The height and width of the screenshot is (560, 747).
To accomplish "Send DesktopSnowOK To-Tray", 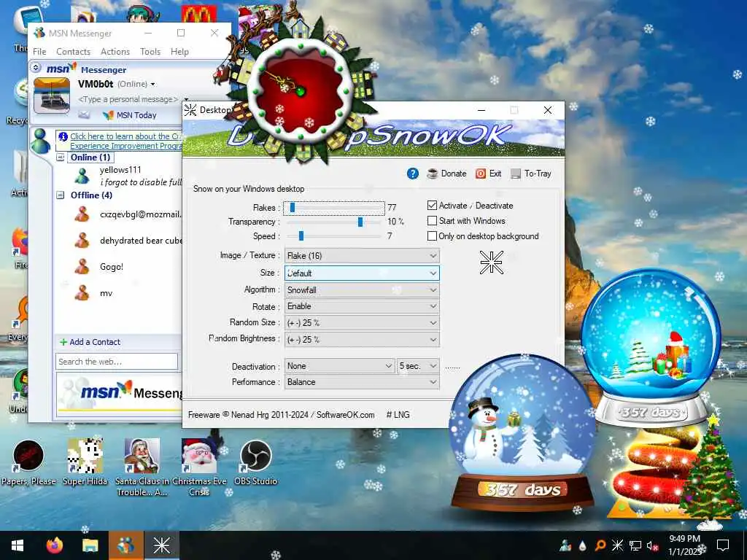I will point(531,174).
